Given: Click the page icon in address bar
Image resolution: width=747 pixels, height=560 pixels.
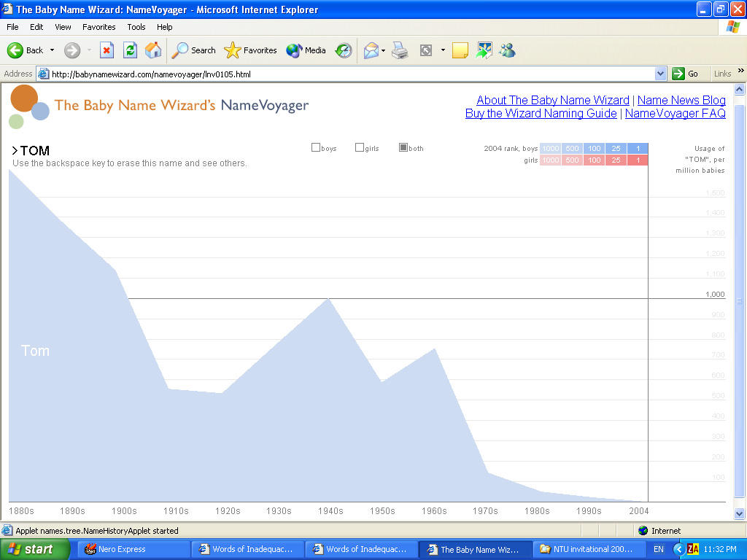Looking at the screenshot, I should click(43, 74).
